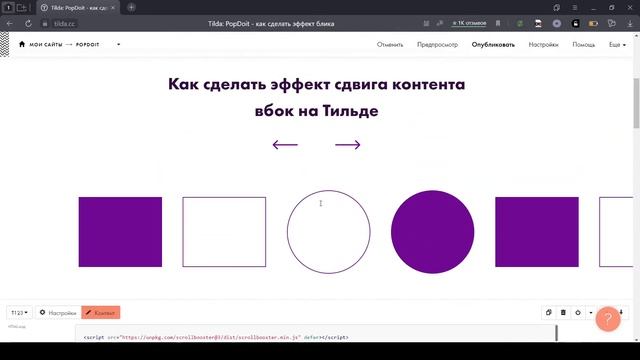
Task: Duplicate block with the copy icon
Action: [x=549, y=313]
